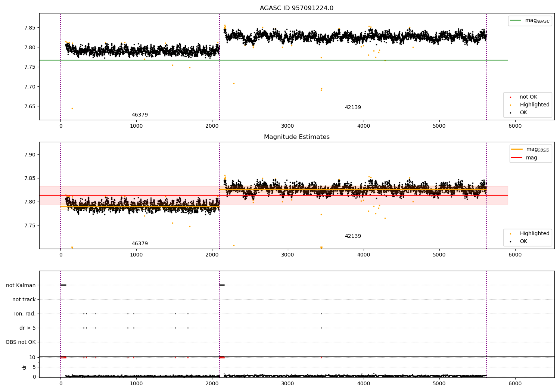Click the "7.70" y-axis tick label

(x=30, y=87)
